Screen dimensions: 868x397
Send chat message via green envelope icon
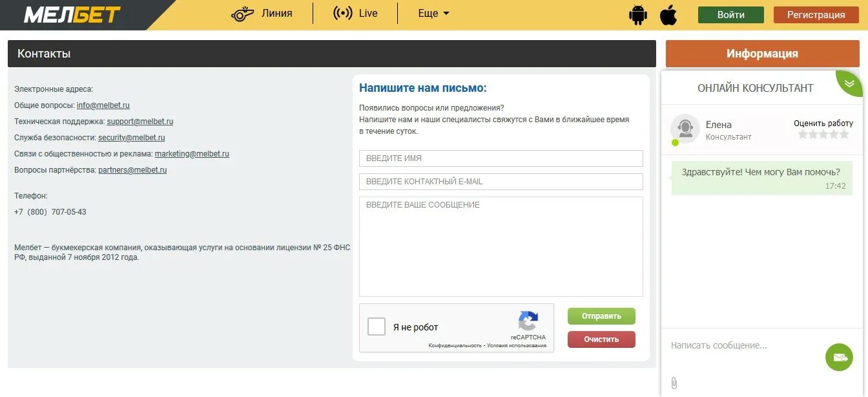point(838,357)
